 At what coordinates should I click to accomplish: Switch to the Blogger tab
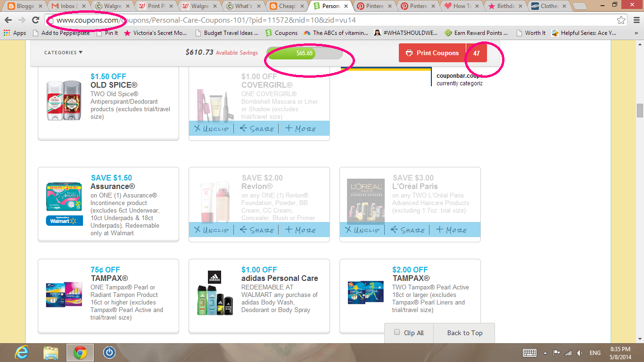coord(25,6)
